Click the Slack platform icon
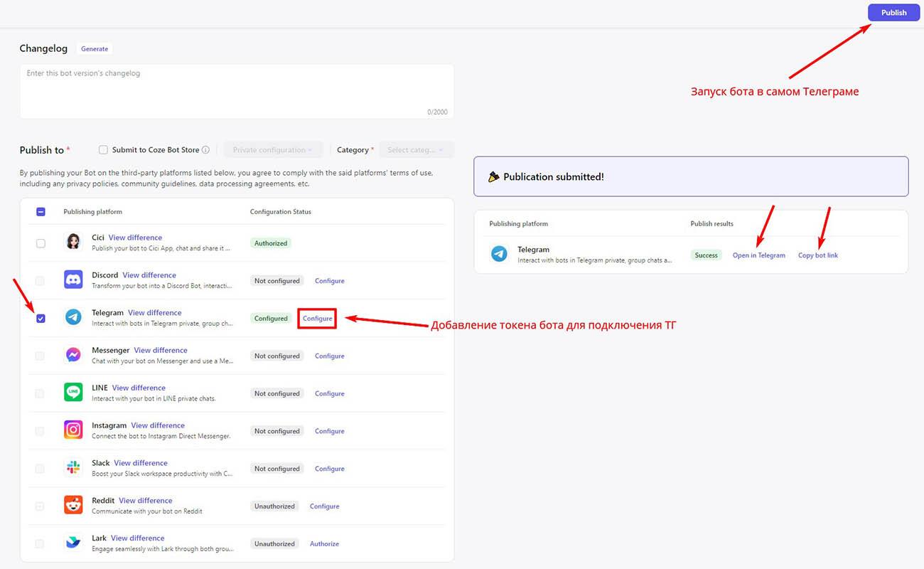924x569 pixels. pos(73,468)
